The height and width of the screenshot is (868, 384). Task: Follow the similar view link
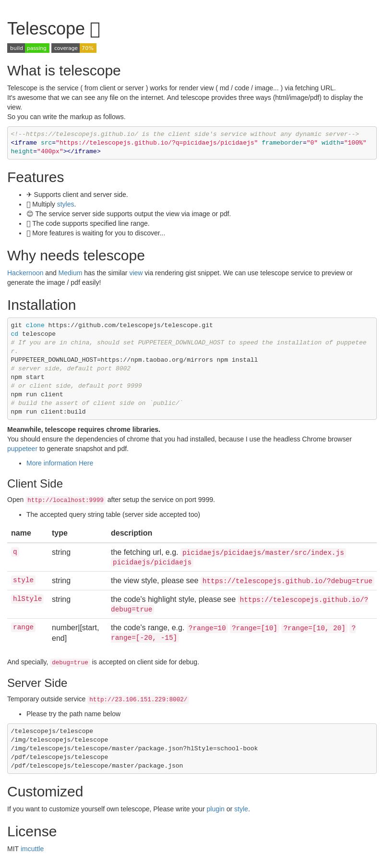[136, 273]
